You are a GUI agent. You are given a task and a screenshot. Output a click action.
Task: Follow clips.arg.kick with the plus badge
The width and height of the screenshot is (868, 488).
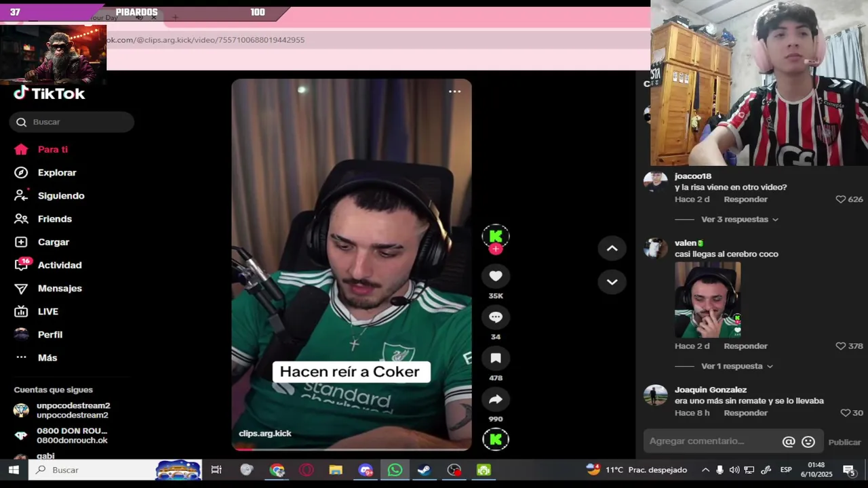pyautogui.click(x=496, y=249)
